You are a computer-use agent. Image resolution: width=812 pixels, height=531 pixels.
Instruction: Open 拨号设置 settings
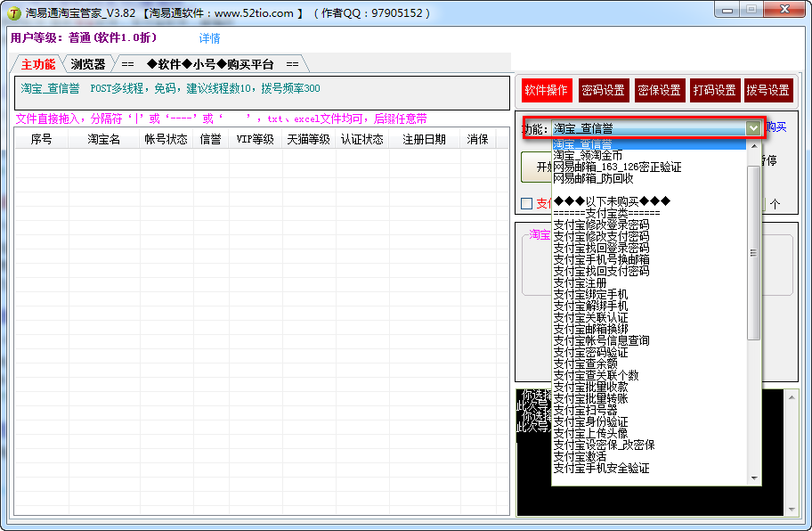pos(767,90)
